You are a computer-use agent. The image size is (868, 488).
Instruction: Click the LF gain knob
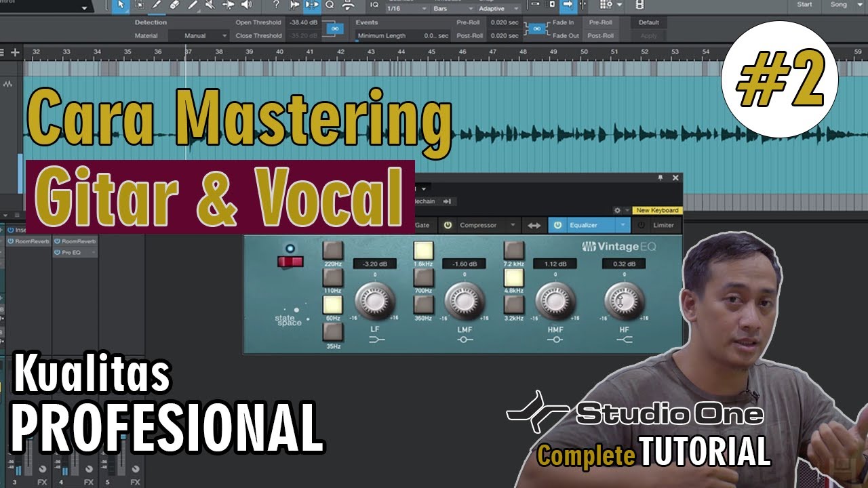tap(374, 301)
